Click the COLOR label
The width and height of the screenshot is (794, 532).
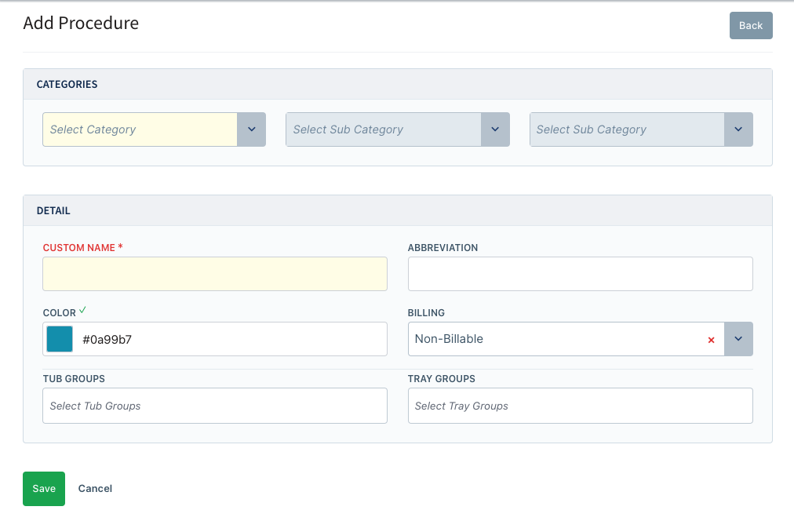(x=60, y=312)
